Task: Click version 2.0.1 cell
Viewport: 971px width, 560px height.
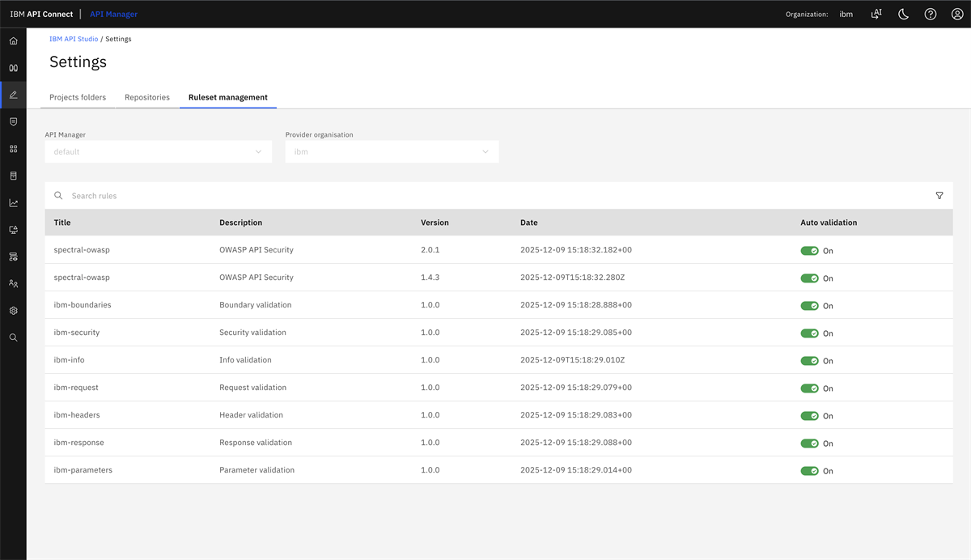Action: (x=430, y=250)
